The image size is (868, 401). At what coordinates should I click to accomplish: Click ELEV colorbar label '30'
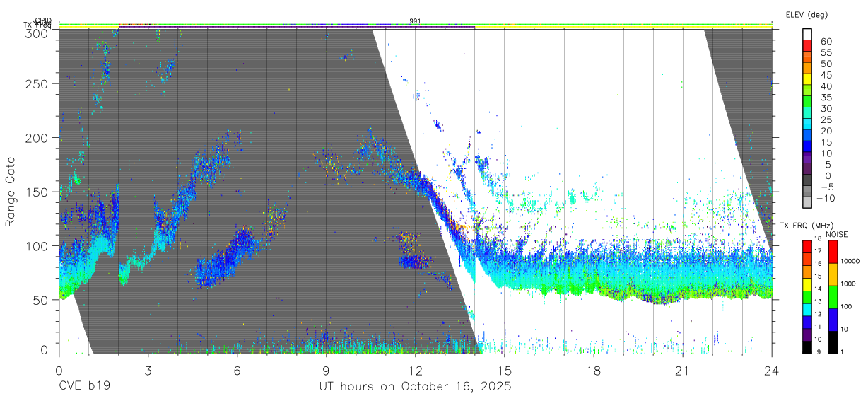825,108
